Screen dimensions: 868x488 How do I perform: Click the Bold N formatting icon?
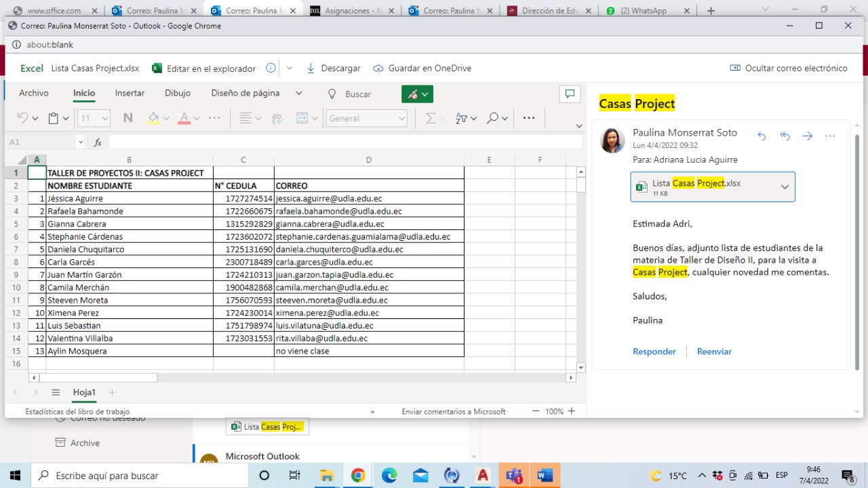click(127, 118)
